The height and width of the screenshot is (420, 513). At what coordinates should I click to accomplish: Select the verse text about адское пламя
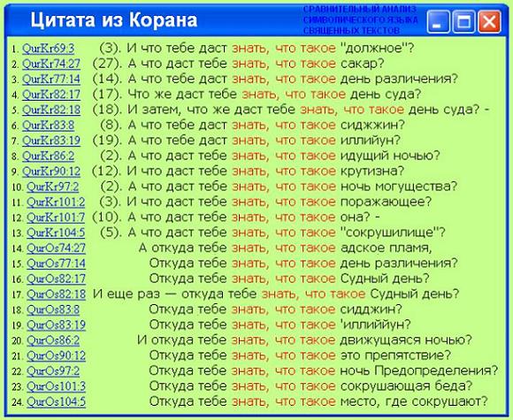point(286,248)
